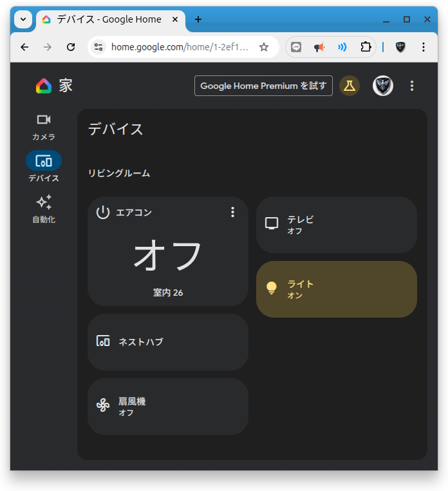Click the 室内 26 temperature text
Viewport: 448px width, 491px height.
coord(168,293)
